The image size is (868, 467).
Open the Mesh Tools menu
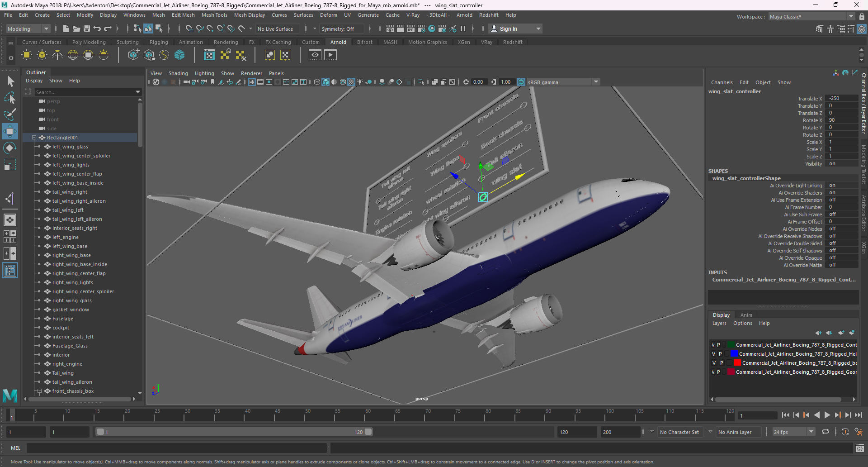(214, 15)
